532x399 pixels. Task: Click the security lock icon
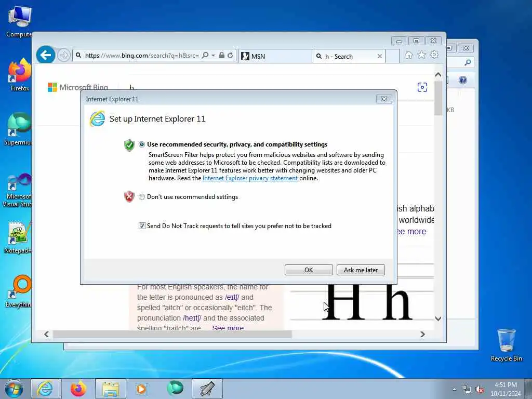[x=221, y=55]
